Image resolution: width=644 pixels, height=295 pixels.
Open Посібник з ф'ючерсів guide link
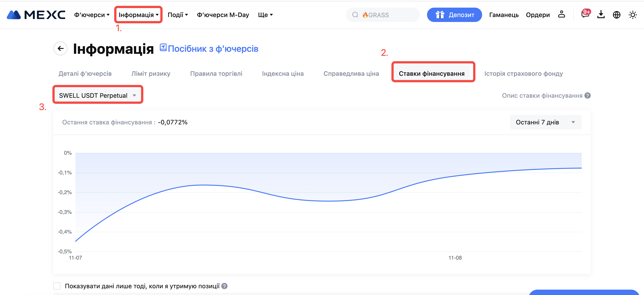(x=209, y=49)
